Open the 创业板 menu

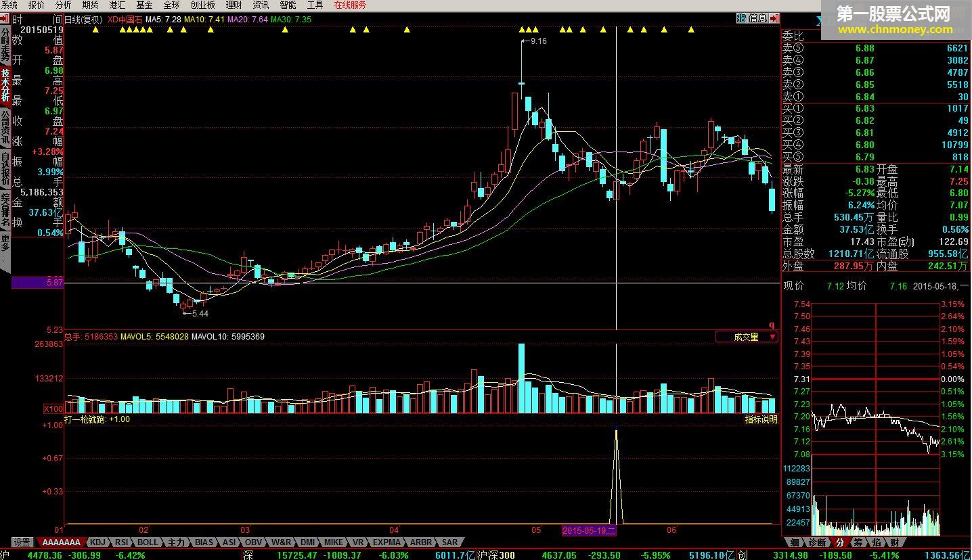point(202,5)
